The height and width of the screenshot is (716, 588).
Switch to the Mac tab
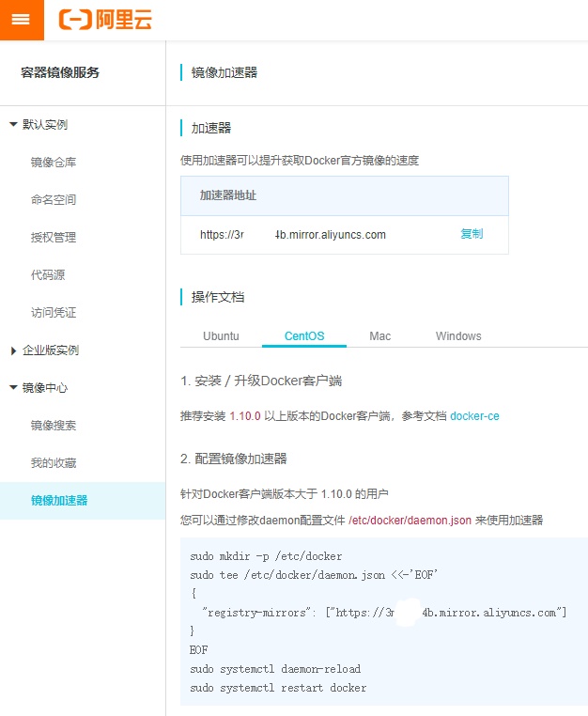pos(379,336)
